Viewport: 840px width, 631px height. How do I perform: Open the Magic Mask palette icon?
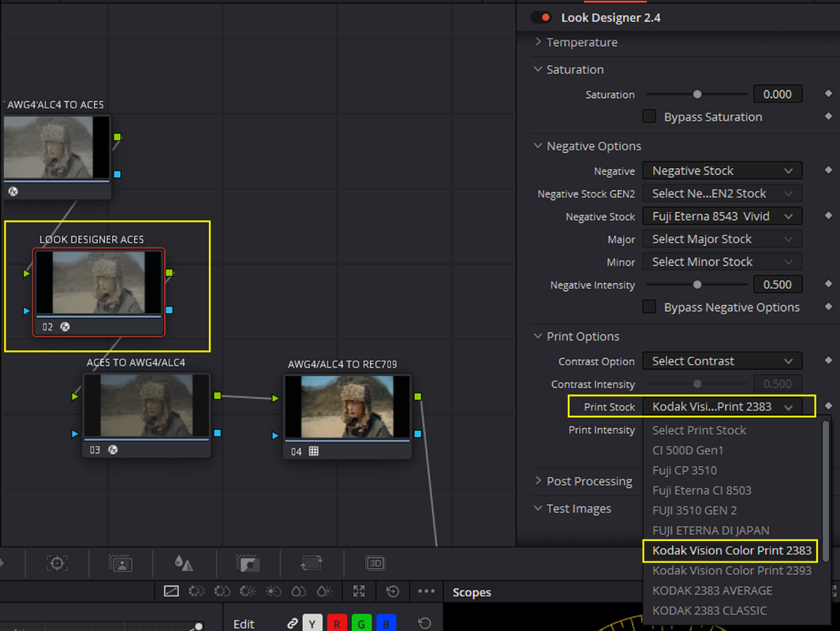[121, 563]
